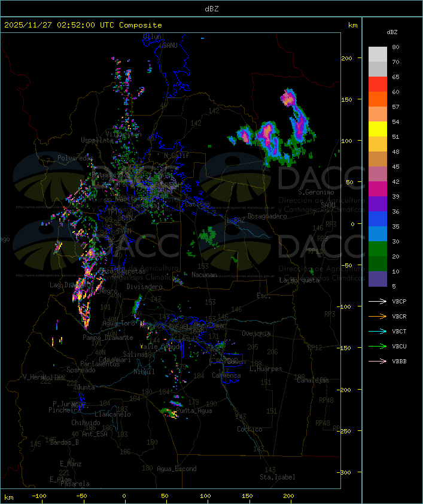Click the 150 tick on the horizontal axis

click(247, 496)
